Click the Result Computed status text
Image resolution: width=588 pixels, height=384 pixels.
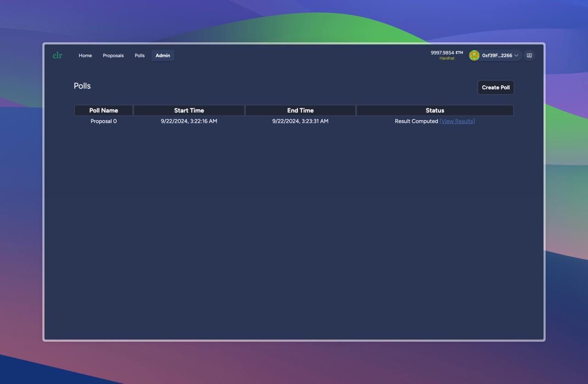416,121
